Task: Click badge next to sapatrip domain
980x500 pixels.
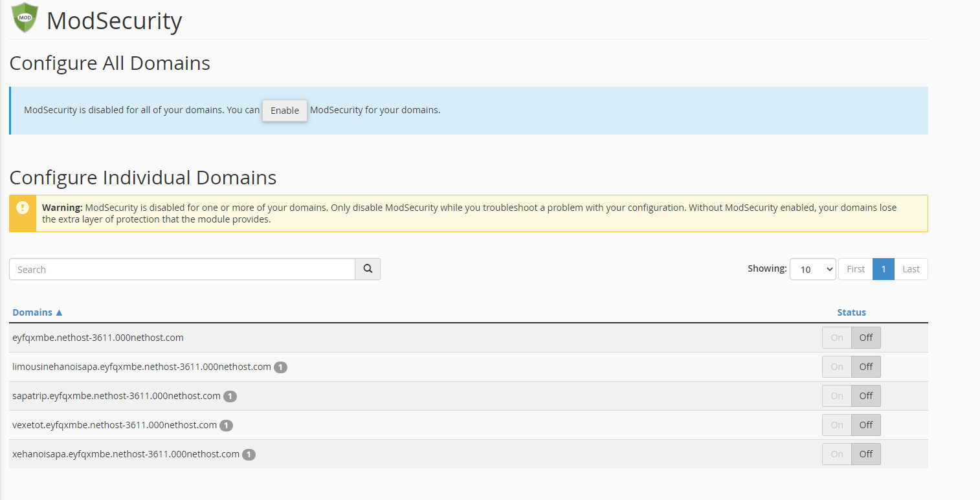Action: tap(230, 397)
